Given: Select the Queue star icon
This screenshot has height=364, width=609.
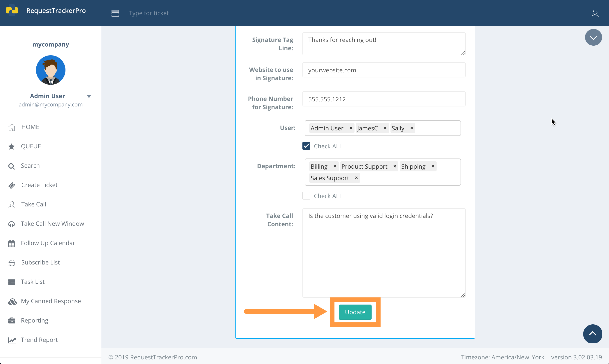Looking at the screenshot, I should [x=12, y=146].
